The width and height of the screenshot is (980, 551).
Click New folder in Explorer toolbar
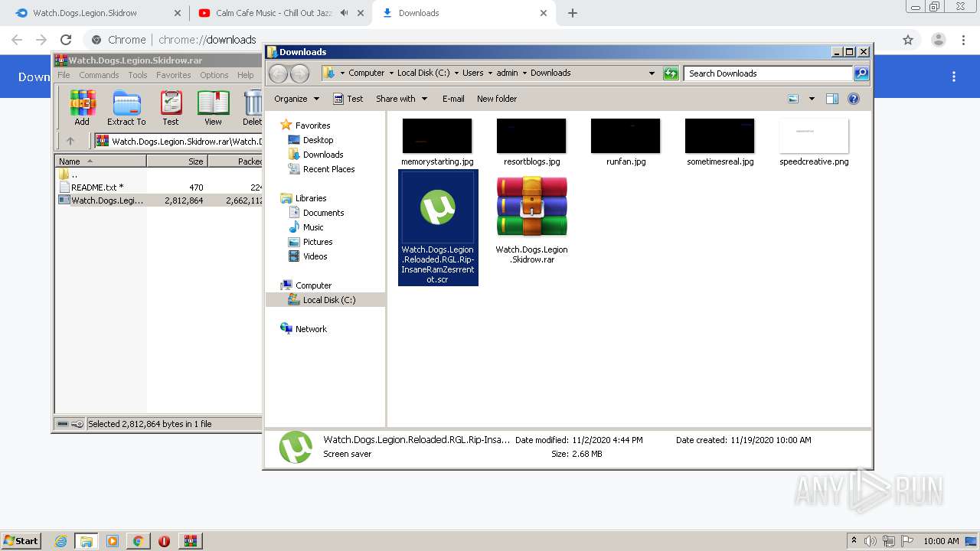pos(497,99)
